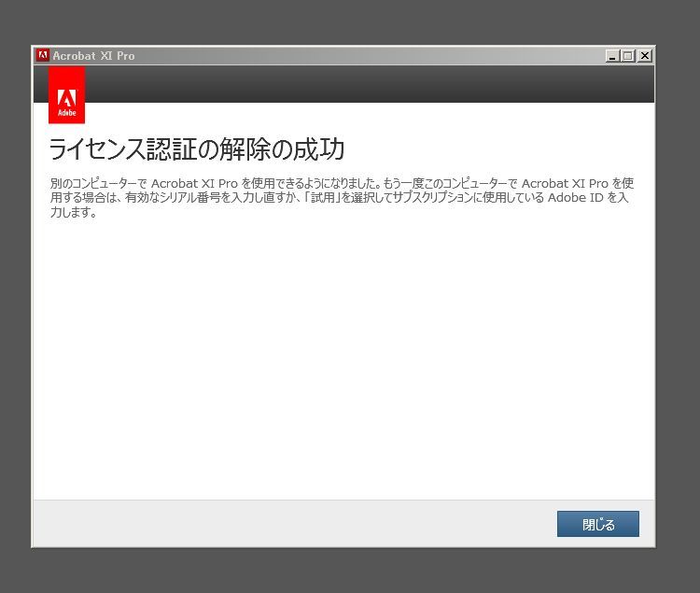Image resolution: width=700 pixels, height=593 pixels.
Task: Click the Acrobat icon in title bar
Action: tap(43, 55)
